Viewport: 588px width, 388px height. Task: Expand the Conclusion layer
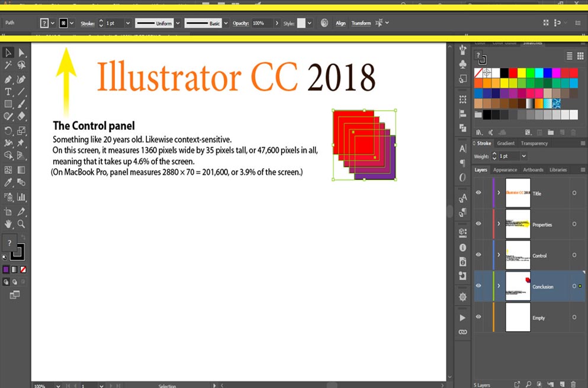click(499, 286)
